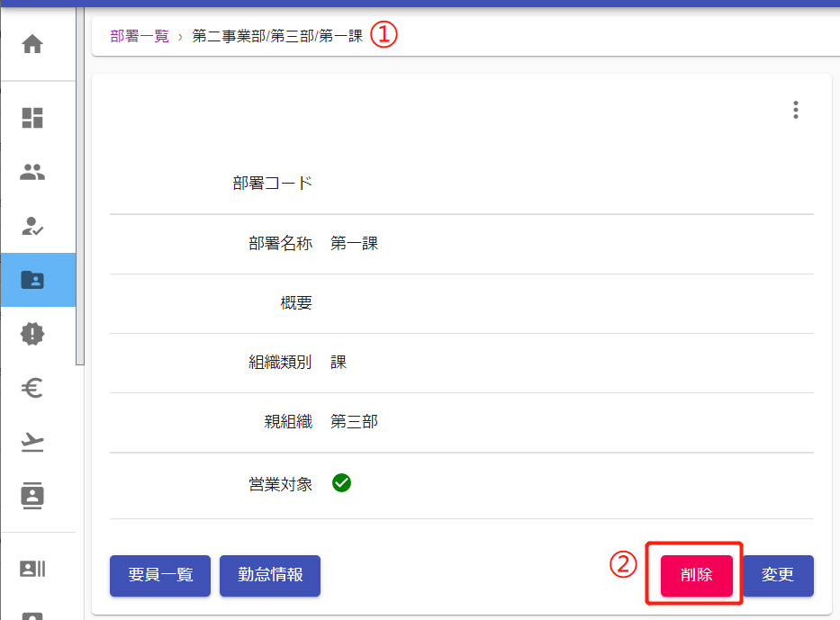Viewport: 840px width, 620px height.
Task: Click the green check next to 営業対象
Action: click(341, 483)
